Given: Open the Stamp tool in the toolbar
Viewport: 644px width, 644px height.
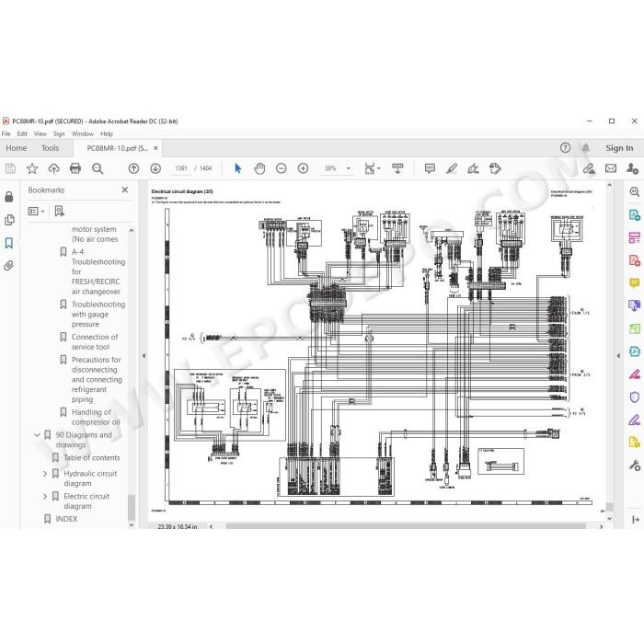Looking at the screenshot, I should 495,168.
